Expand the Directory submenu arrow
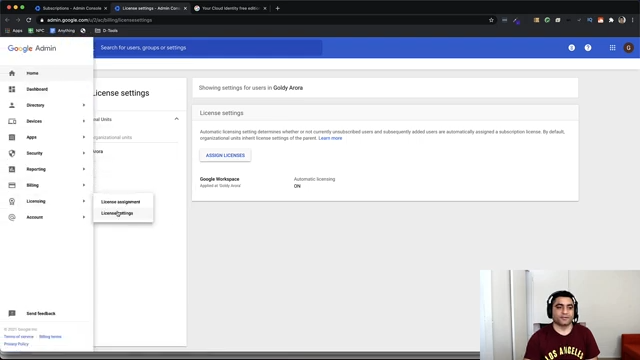This screenshot has width=640, height=360. [x=84, y=105]
